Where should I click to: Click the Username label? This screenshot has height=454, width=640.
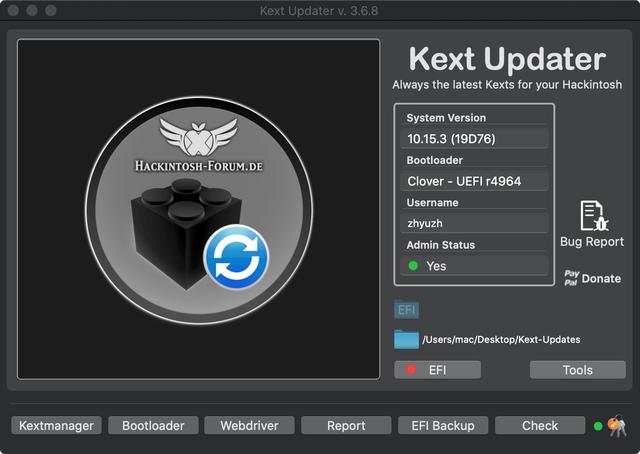pos(433,203)
